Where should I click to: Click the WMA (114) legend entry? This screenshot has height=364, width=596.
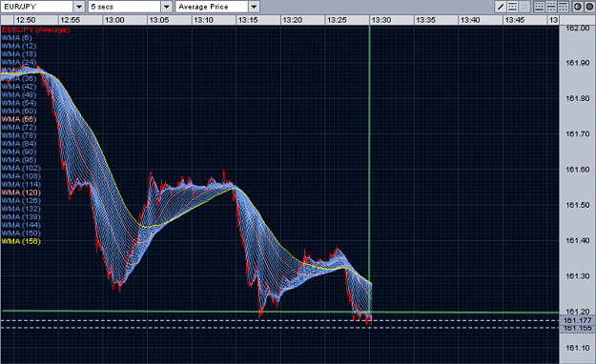click(21, 184)
